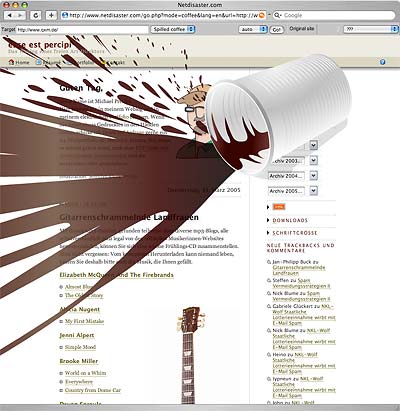Open the auto speed dropdown
Image resolution: width=400 pixels, height=411 pixels.
[253, 29]
